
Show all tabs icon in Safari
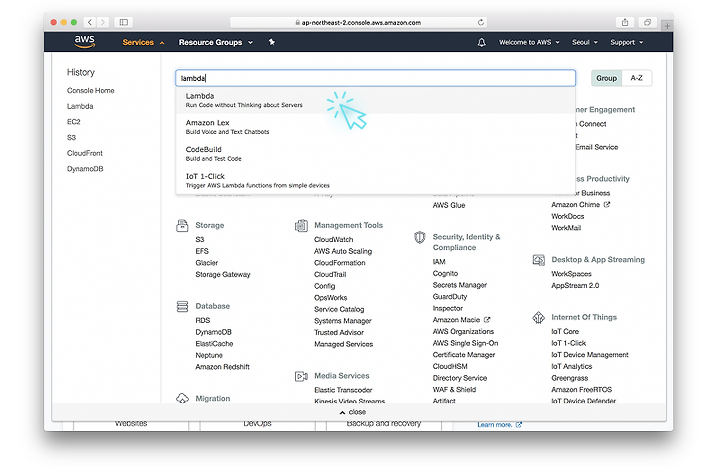pos(647,22)
